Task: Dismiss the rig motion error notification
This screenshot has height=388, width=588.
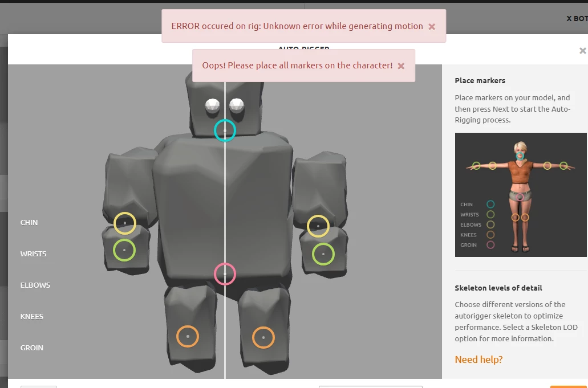Action: (432, 27)
